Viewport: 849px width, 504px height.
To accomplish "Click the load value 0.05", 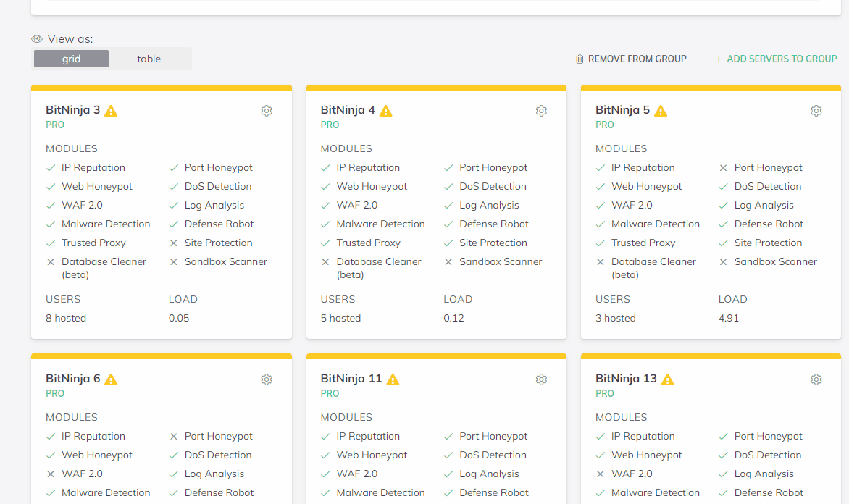I will pyautogui.click(x=179, y=319).
